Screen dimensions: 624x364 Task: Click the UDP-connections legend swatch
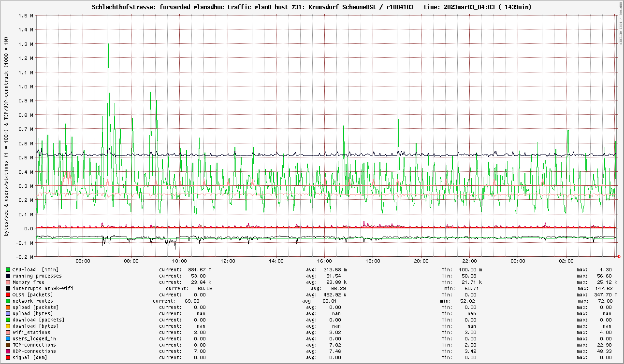click(x=8, y=351)
